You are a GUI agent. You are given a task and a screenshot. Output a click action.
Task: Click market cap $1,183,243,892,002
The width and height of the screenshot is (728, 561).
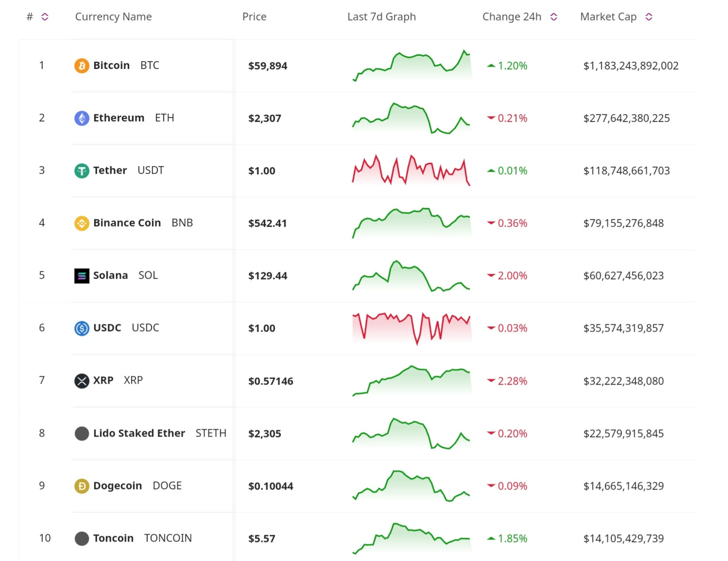coord(631,66)
